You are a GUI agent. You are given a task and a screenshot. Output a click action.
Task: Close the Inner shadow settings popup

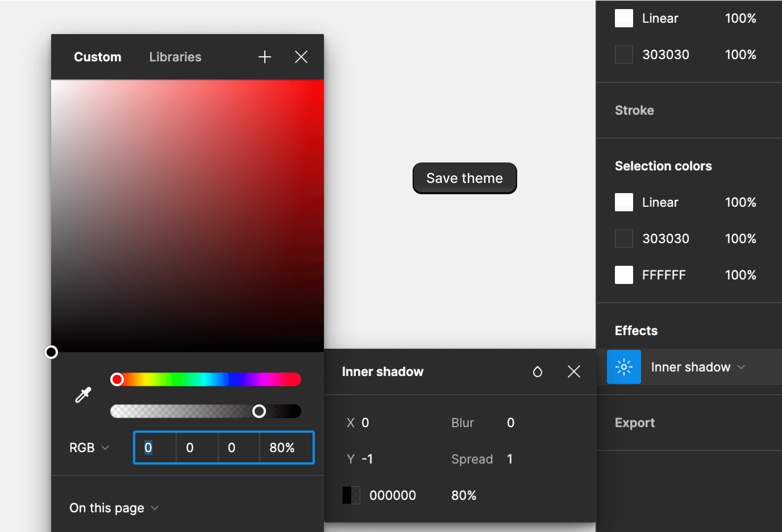click(x=574, y=372)
